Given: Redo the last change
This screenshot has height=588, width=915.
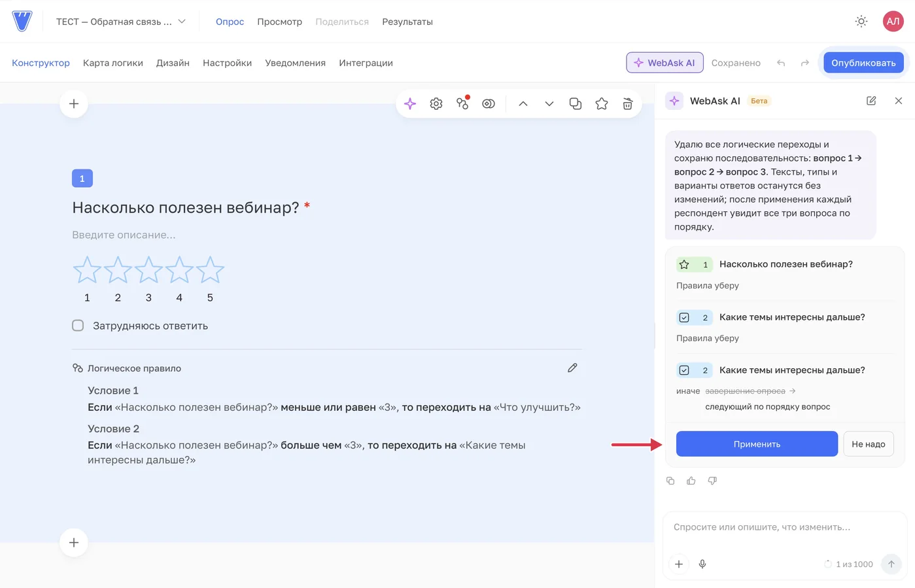Looking at the screenshot, I should [x=805, y=63].
